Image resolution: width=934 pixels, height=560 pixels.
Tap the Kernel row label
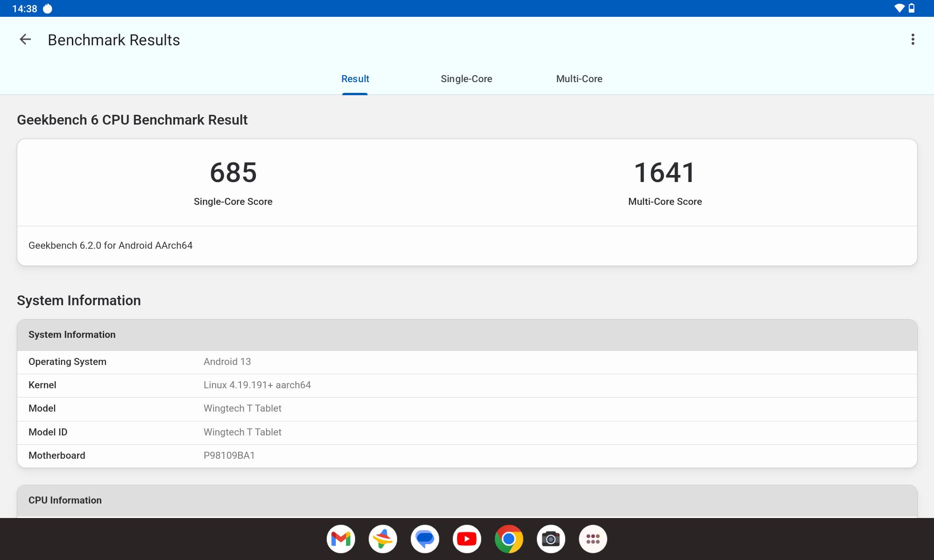[x=42, y=385]
